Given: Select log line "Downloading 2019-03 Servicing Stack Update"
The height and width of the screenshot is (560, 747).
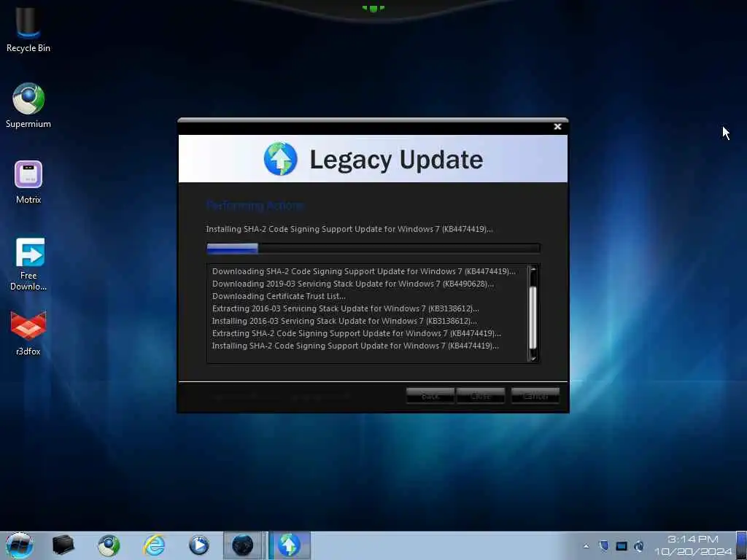Looking at the screenshot, I should (x=352, y=284).
